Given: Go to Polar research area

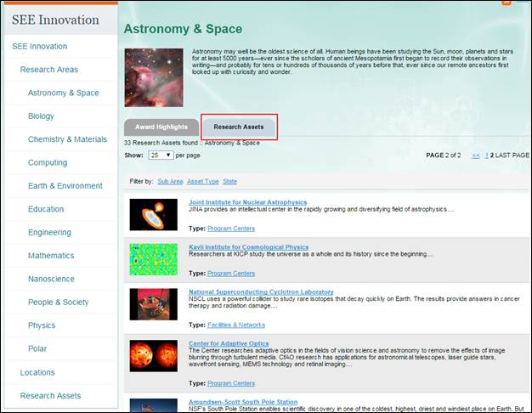Looking at the screenshot, I should [37, 348].
